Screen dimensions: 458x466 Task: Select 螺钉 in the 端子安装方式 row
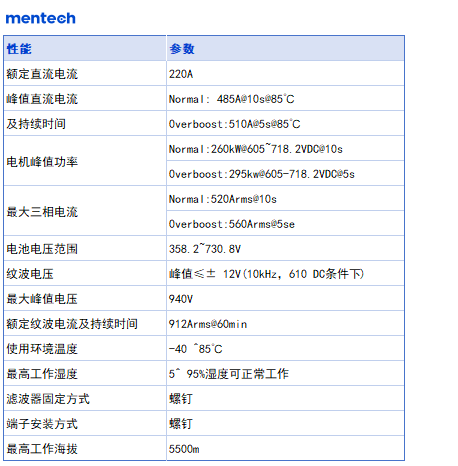coord(181,424)
